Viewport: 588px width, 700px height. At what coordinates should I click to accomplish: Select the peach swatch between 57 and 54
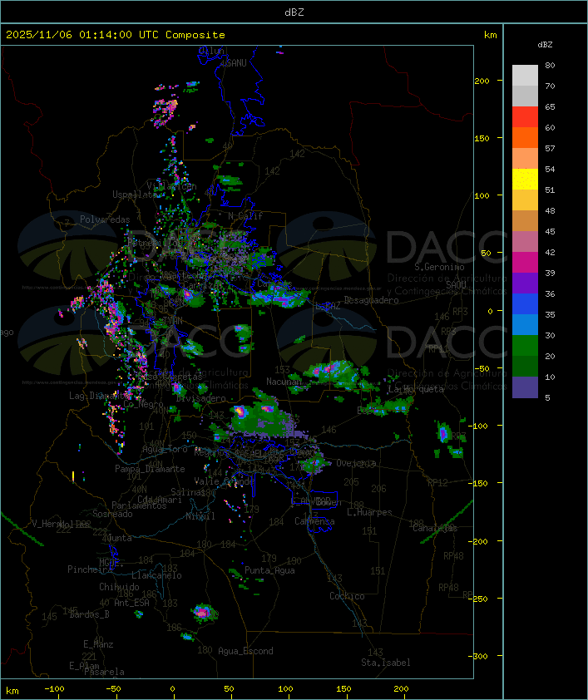pyautogui.click(x=525, y=159)
